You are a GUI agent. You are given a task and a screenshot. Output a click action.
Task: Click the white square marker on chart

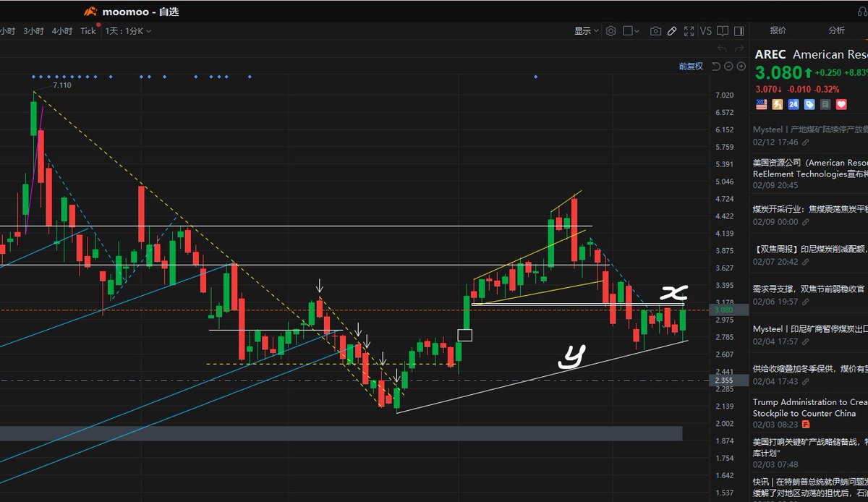tap(465, 335)
